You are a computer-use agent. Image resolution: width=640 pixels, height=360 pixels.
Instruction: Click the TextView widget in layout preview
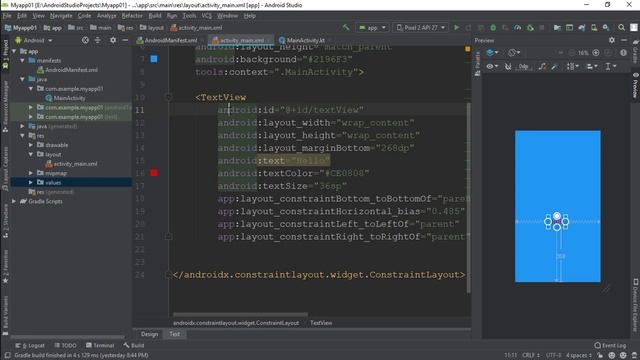[557, 222]
